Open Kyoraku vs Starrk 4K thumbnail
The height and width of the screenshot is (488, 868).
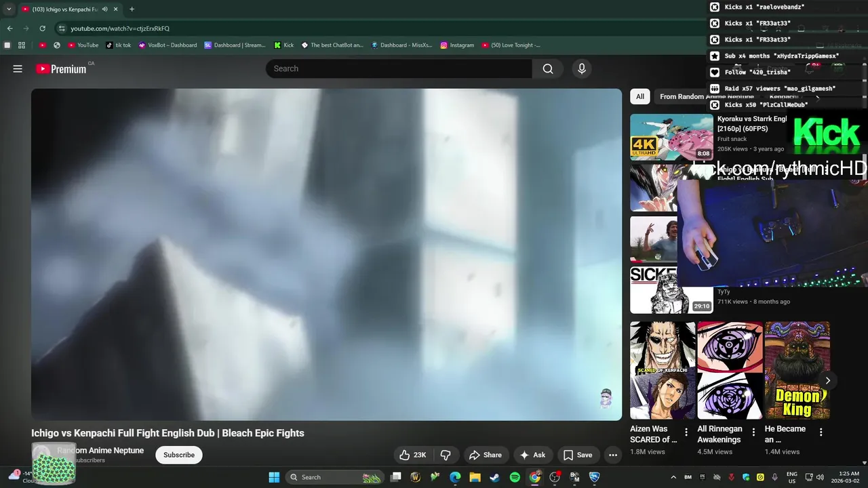pyautogui.click(x=671, y=137)
